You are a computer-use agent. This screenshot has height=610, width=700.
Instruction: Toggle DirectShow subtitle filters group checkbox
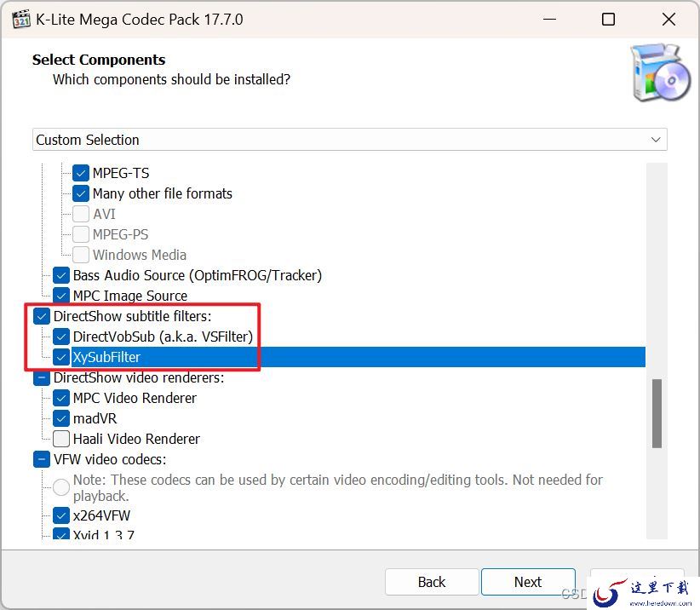click(42, 317)
